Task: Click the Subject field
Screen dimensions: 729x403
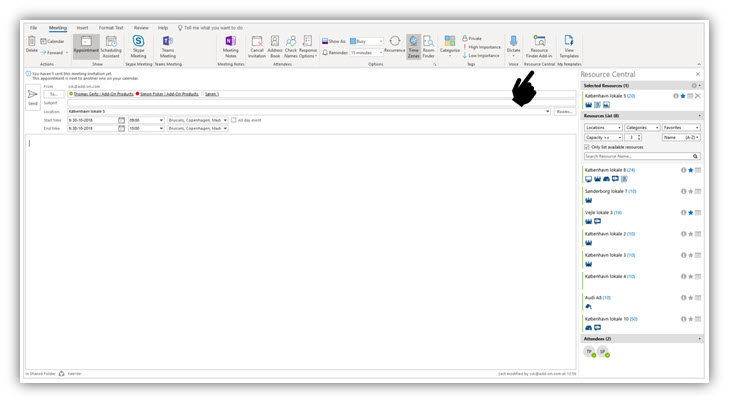Action: point(321,103)
